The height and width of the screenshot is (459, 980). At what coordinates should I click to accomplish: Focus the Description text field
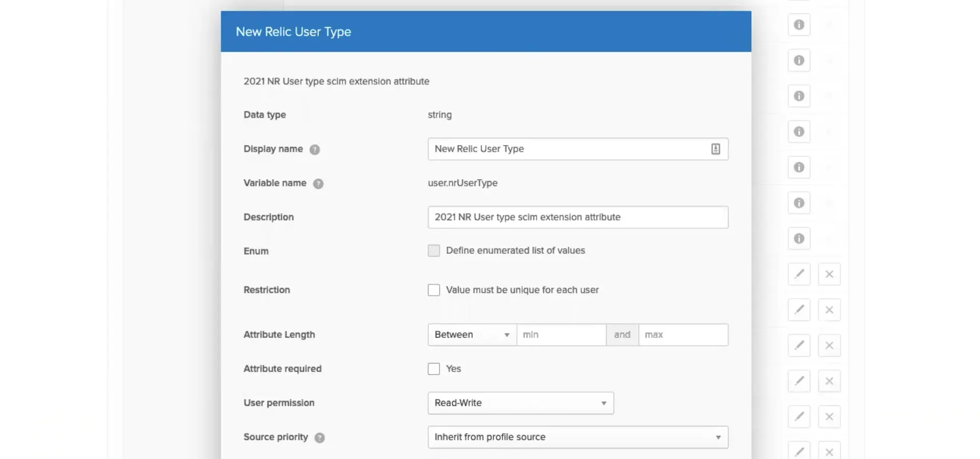(578, 217)
